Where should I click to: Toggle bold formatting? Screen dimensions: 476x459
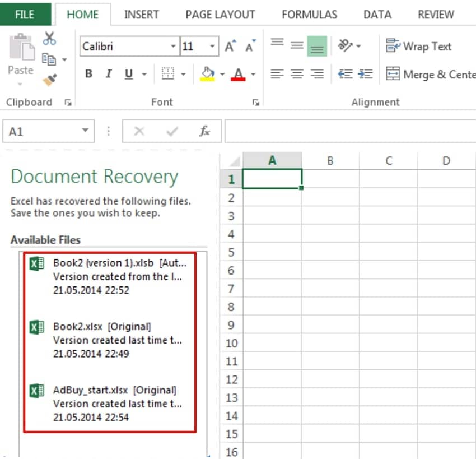click(88, 73)
